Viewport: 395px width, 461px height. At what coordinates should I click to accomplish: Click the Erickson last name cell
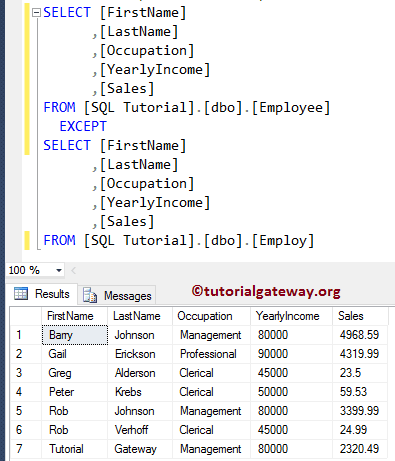[140, 354]
